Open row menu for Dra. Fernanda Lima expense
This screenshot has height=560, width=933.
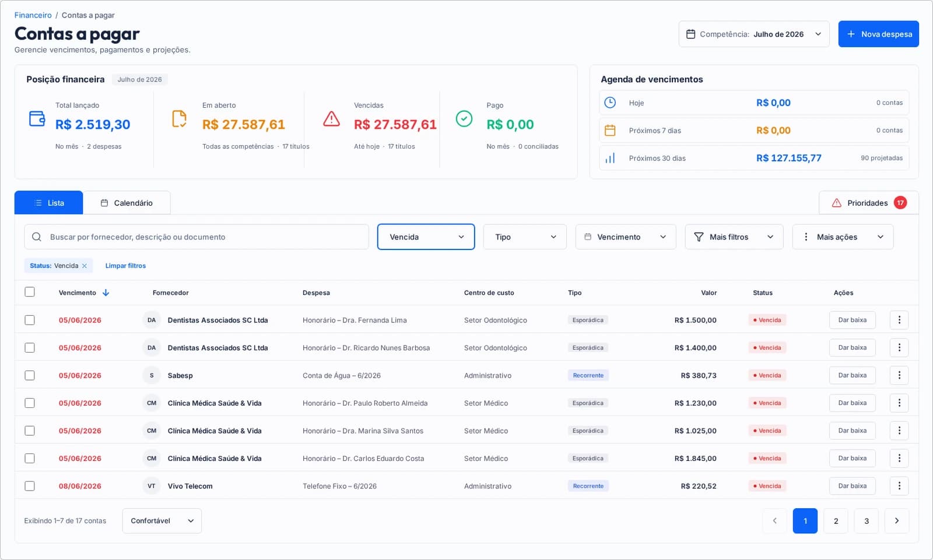[899, 320]
